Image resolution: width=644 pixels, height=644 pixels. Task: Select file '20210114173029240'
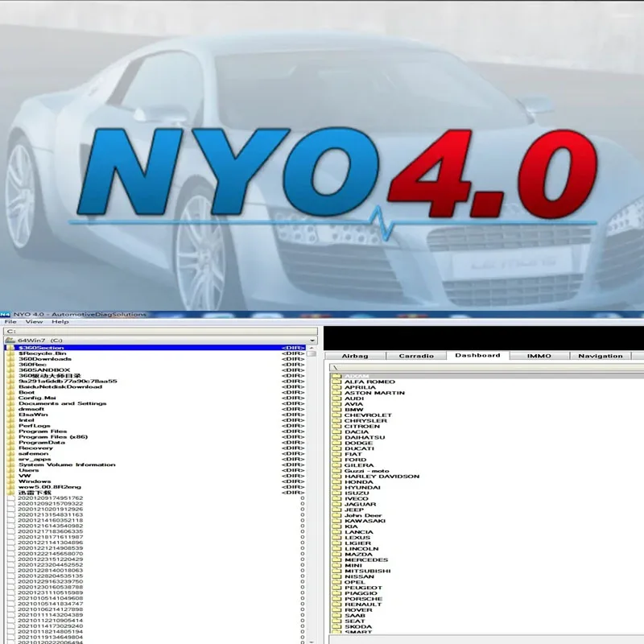click(155, 626)
